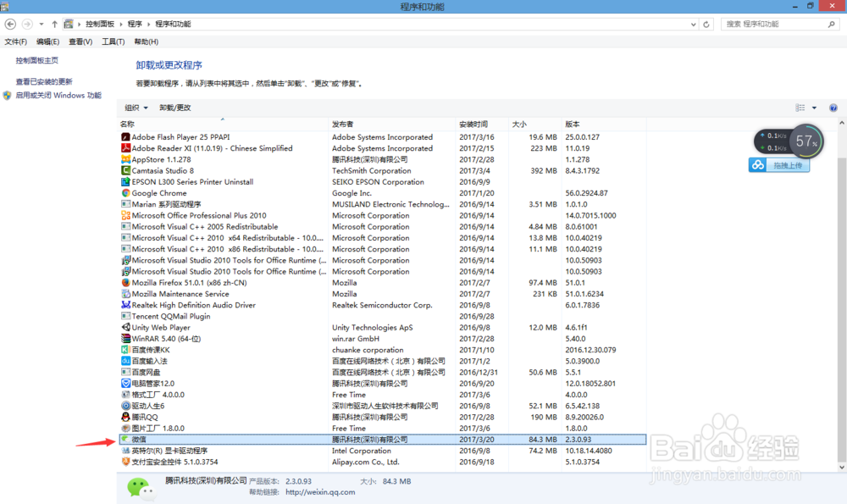Select the 百度网盘 row
Screen dimensions: 847x504
[383, 372]
